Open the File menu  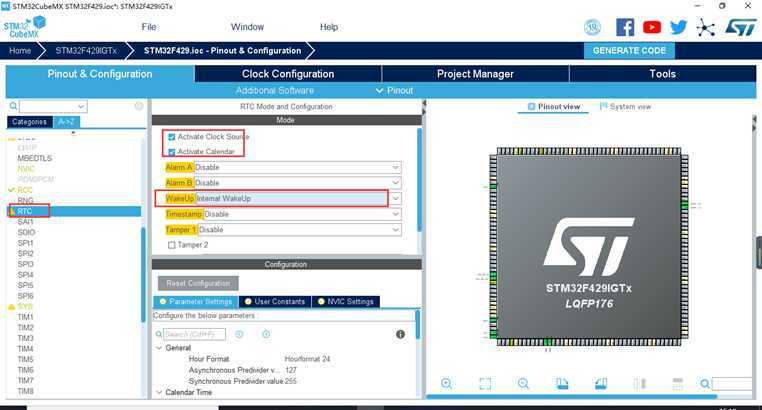pyautogui.click(x=149, y=27)
